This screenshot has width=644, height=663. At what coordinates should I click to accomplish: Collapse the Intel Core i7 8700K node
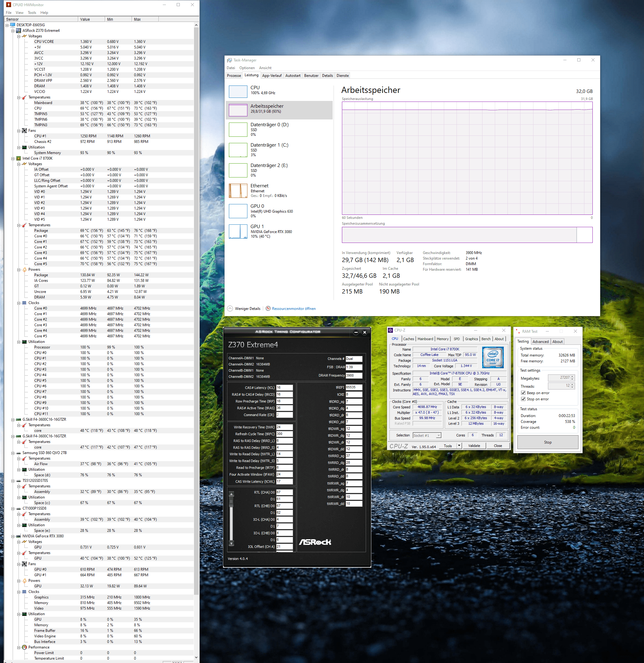[13, 158]
